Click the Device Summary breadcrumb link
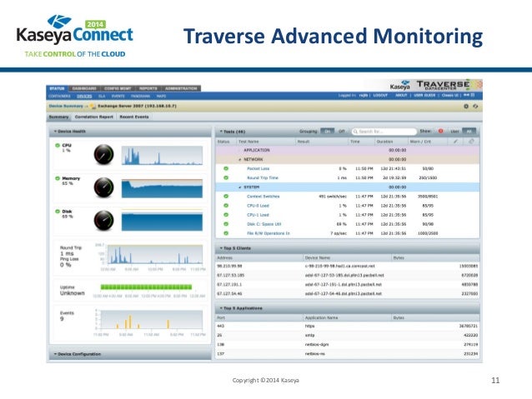 [x=66, y=106]
